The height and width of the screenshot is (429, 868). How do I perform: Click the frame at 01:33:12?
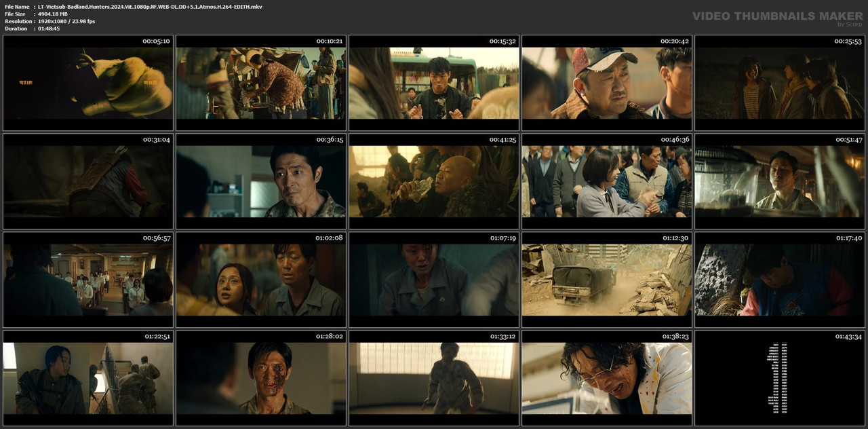coord(434,378)
